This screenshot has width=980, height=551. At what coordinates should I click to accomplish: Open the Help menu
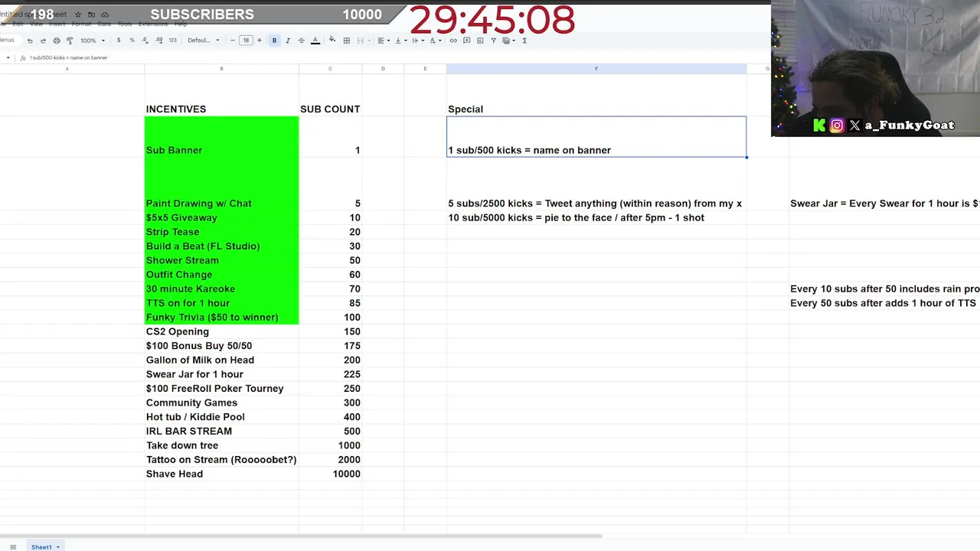pos(181,24)
